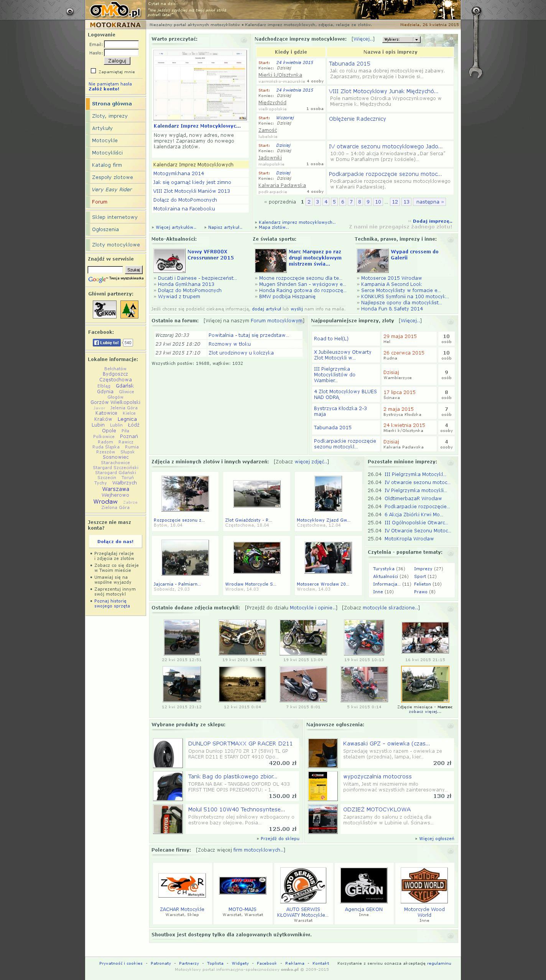The image size is (546, 980).
Task: Click the green tree partner logo
Action: click(129, 309)
